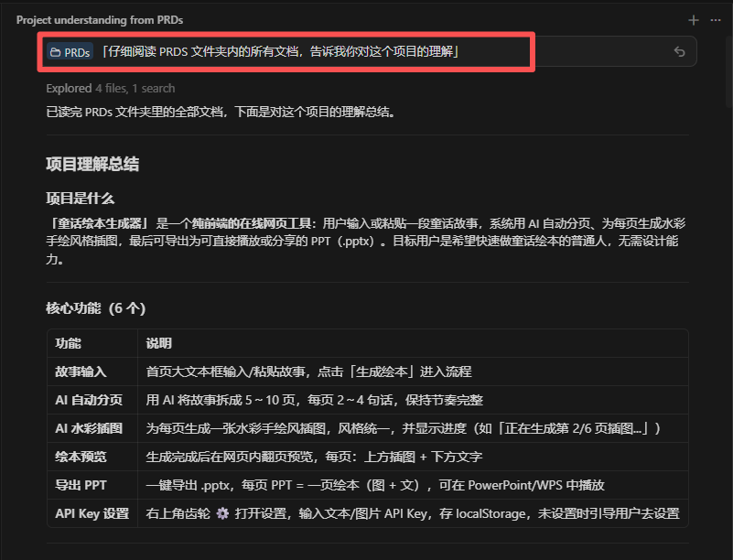The image size is (733, 560).
Task: Select the AI 水彩插图 row label
Action: point(89,428)
